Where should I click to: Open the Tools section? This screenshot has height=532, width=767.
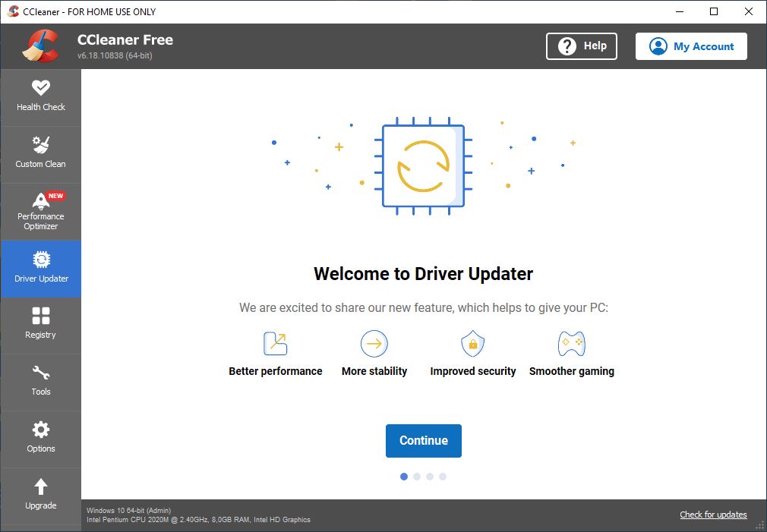40,382
